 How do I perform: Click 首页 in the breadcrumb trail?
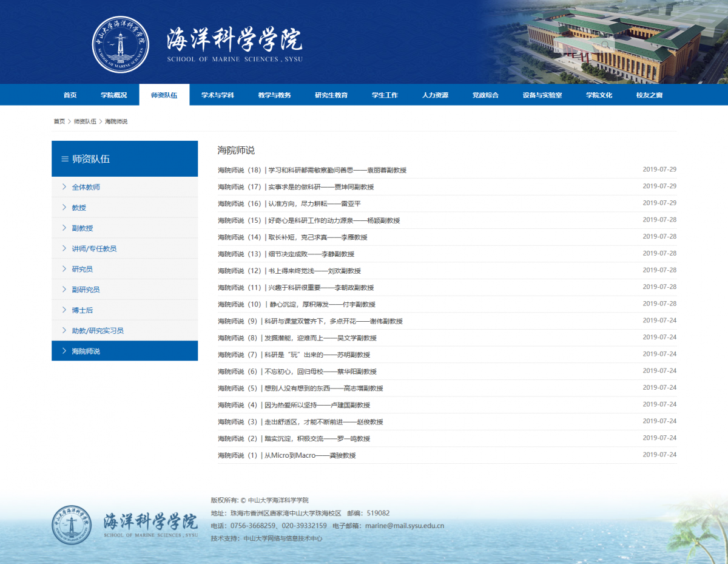59,121
